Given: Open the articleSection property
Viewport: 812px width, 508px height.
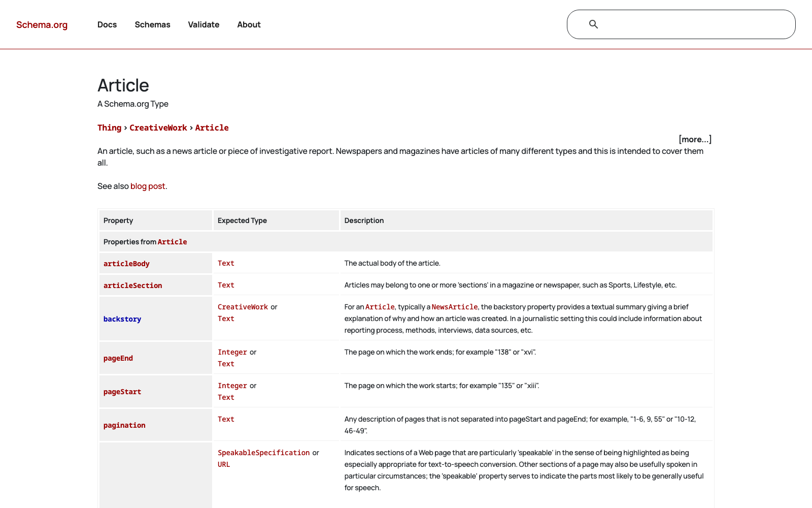Looking at the screenshot, I should click(x=132, y=285).
